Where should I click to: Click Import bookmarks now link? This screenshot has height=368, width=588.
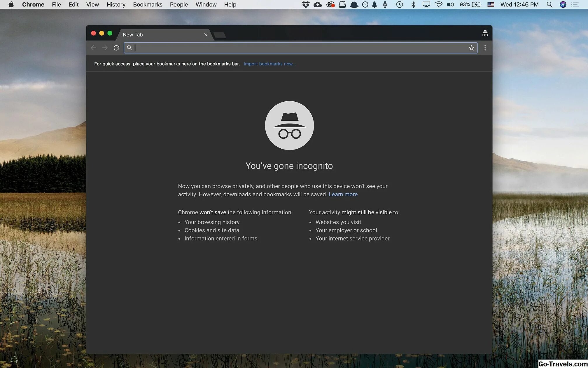point(269,64)
